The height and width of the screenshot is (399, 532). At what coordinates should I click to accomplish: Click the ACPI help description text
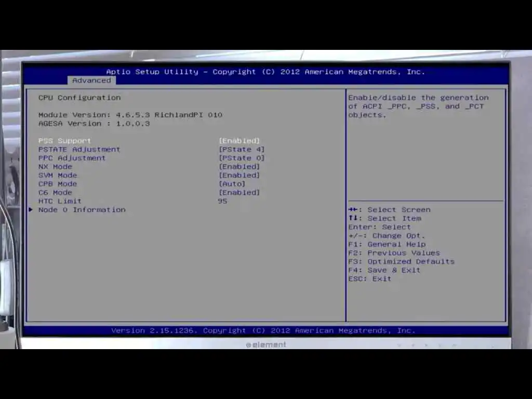click(418, 106)
